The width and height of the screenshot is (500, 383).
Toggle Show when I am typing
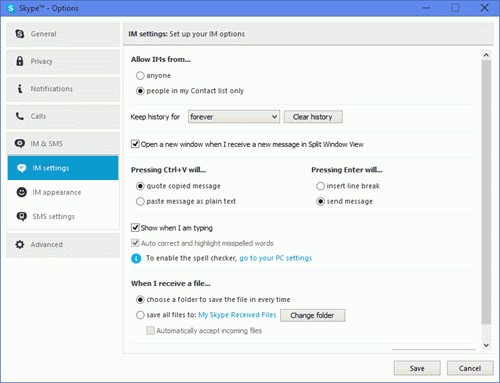(x=135, y=228)
